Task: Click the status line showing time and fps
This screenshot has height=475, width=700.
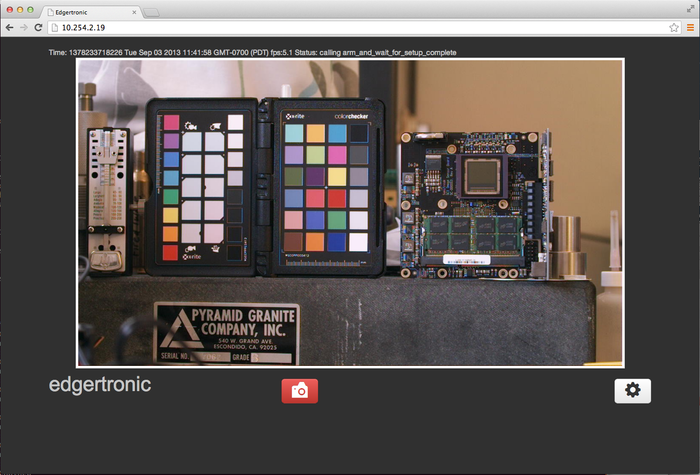Action: [252, 53]
